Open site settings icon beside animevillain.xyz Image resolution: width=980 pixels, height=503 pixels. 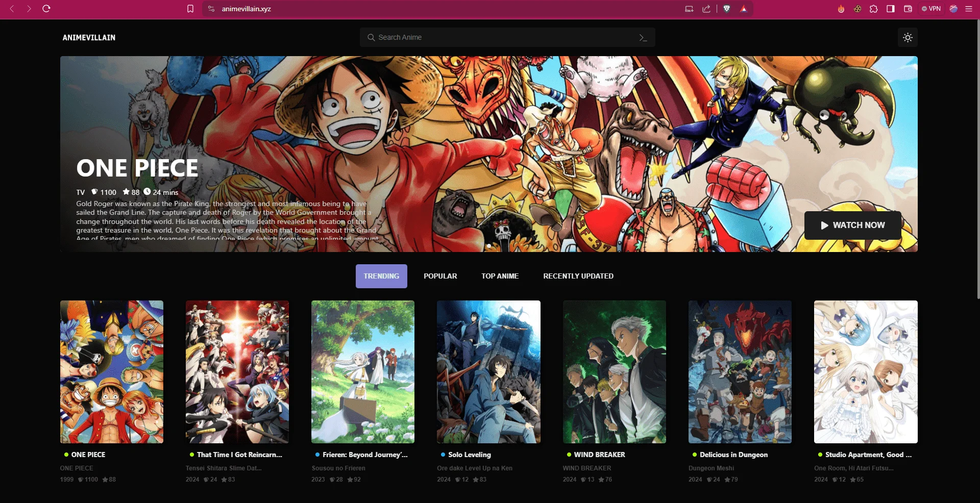(211, 9)
